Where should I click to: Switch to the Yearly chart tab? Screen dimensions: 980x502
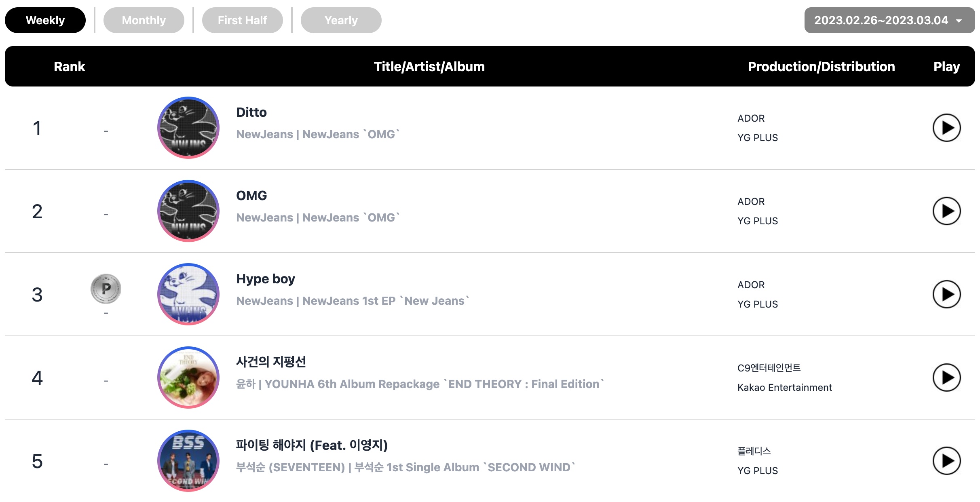click(x=341, y=20)
